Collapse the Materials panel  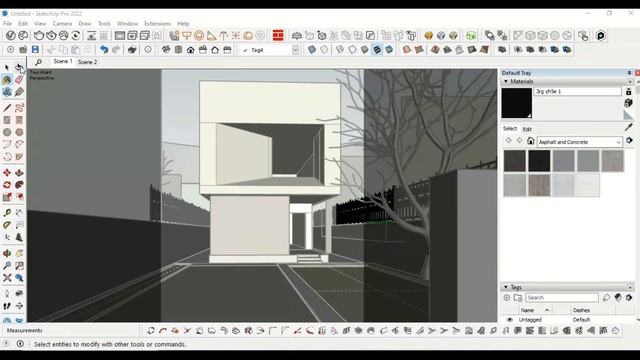(x=506, y=82)
